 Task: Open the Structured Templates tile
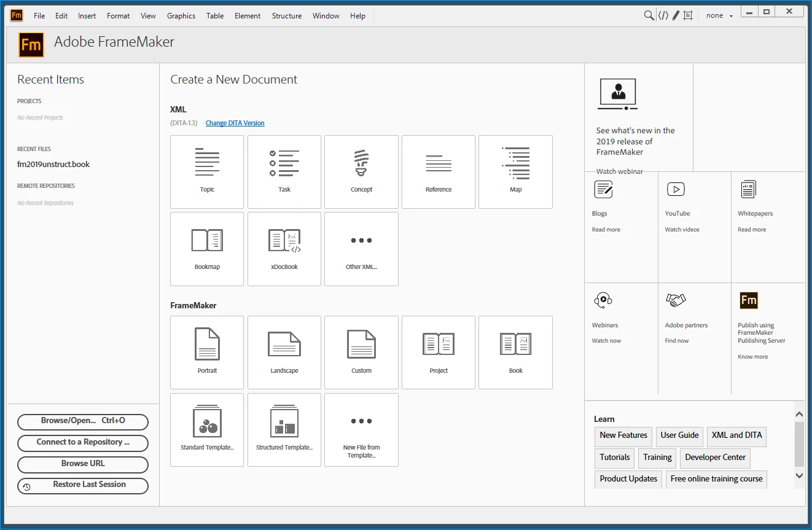[284, 430]
